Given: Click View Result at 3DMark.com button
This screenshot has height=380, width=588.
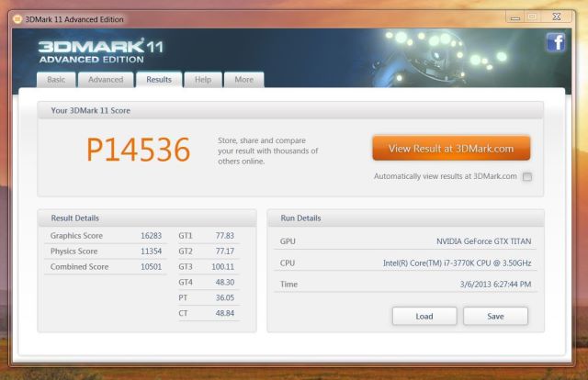Looking at the screenshot, I should click(451, 149).
